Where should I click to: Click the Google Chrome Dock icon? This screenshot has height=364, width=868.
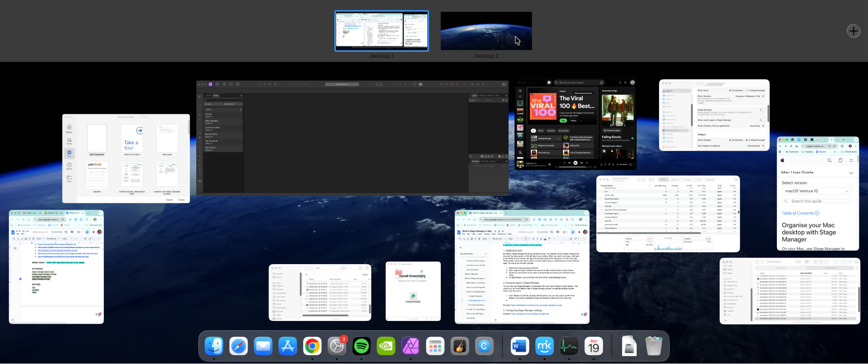312,346
